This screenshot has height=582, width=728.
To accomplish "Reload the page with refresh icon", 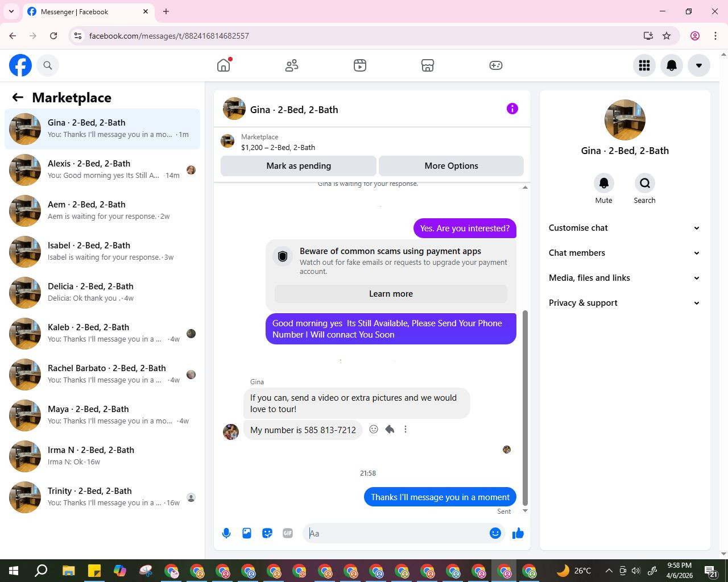I will (x=53, y=36).
